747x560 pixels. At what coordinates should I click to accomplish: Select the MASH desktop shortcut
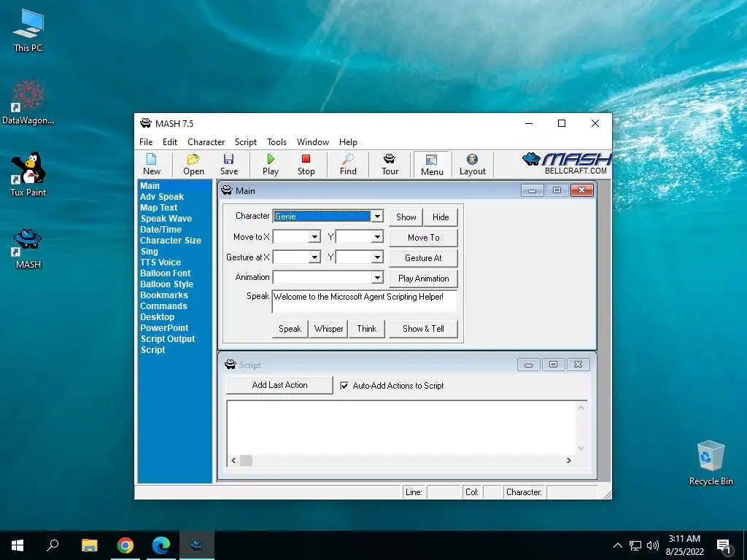click(28, 249)
